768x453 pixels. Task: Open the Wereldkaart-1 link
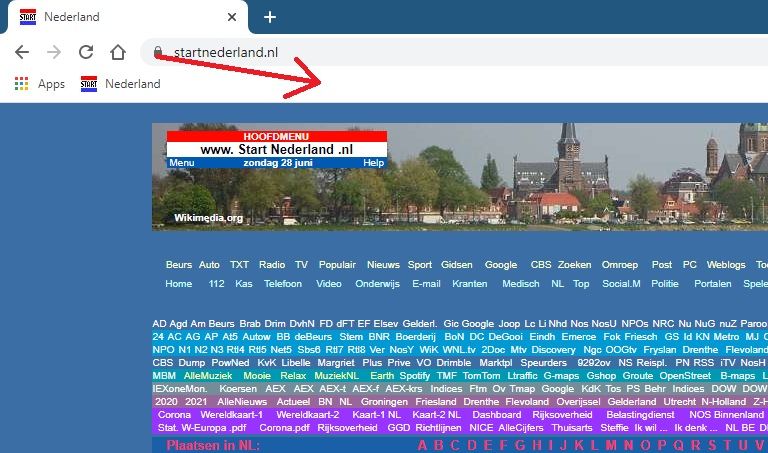pyautogui.click(x=232, y=415)
